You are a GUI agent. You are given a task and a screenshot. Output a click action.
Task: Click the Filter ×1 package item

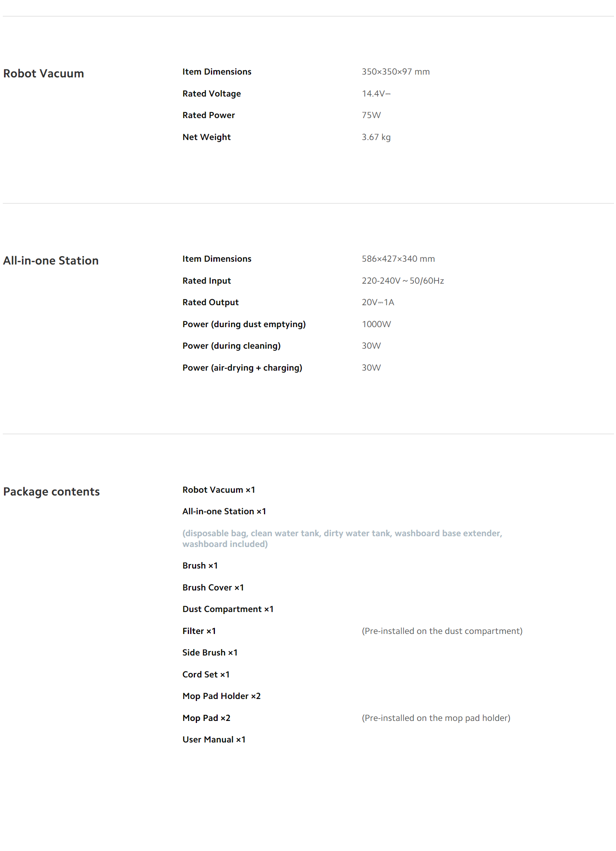click(x=199, y=631)
